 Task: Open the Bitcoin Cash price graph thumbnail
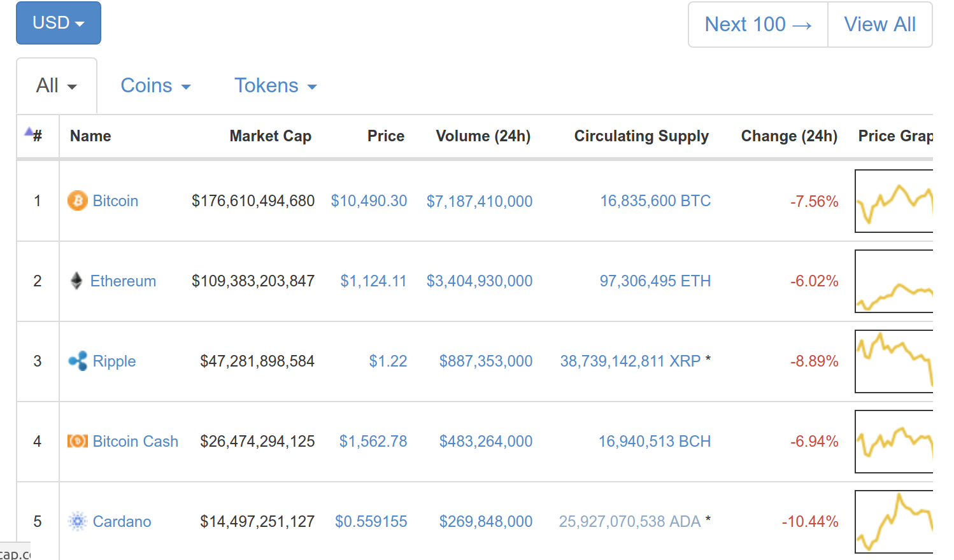coord(894,442)
